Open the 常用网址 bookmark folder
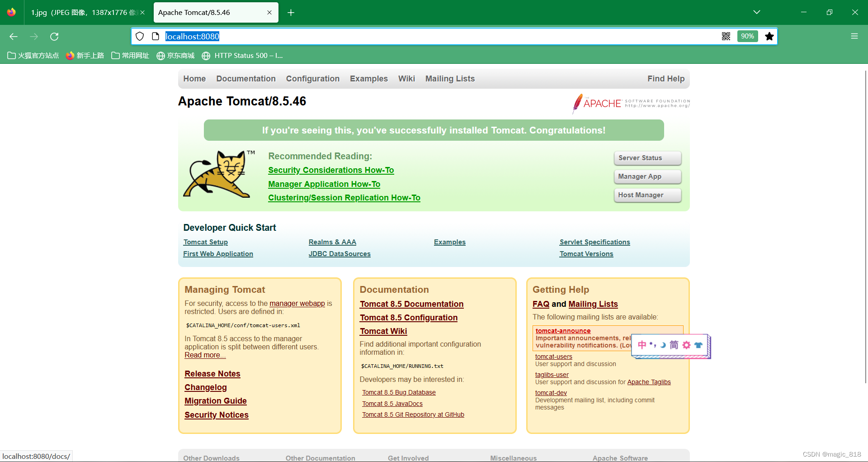The height and width of the screenshot is (462, 868). [130, 56]
